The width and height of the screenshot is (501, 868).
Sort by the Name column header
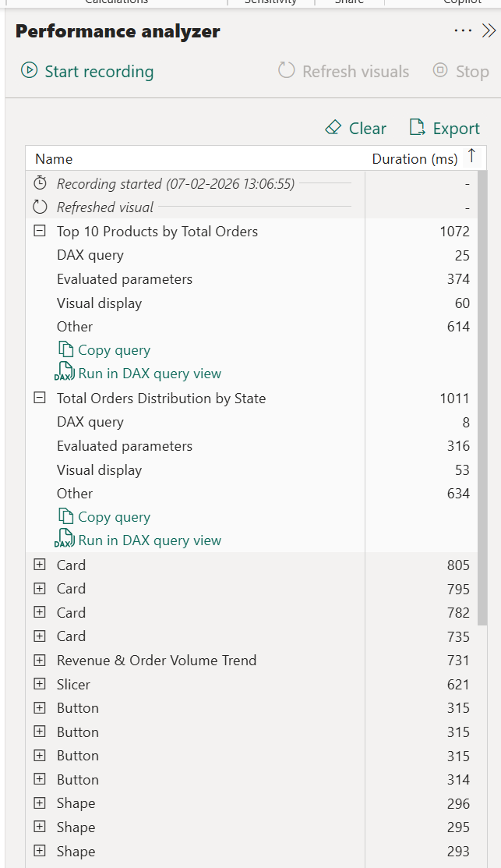coord(54,159)
